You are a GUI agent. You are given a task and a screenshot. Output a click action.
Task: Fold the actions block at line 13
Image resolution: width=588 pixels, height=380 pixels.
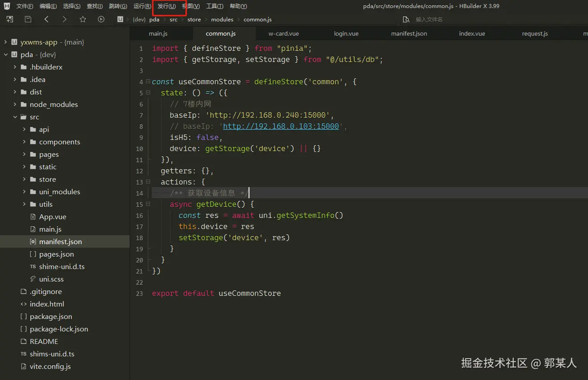click(x=147, y=182)
